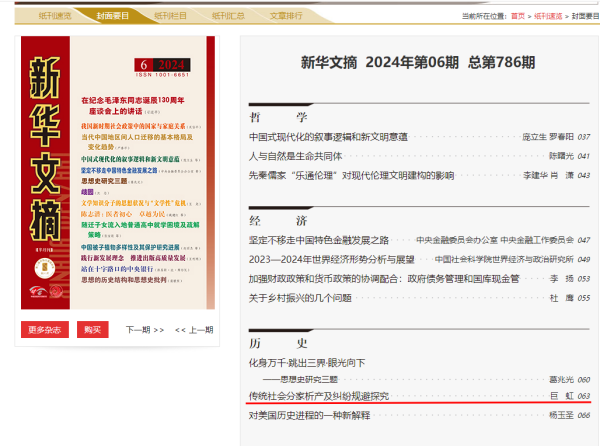Open article 人与自然是生命共同体
This screenshot has height=446, width=600.
point(295,156)
